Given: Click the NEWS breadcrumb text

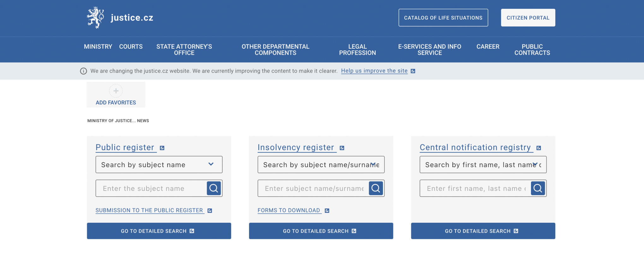Looking at the screenshot, I should tap(143, 121).
